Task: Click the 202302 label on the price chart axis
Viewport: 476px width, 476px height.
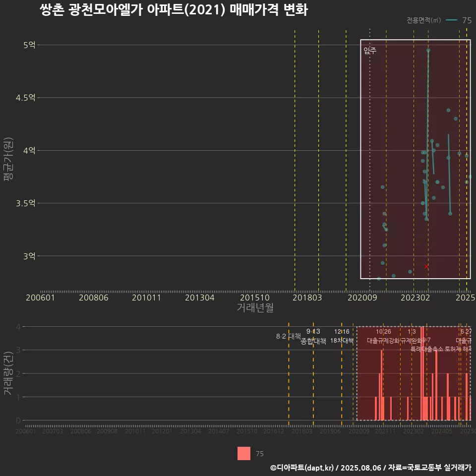Action: (416, 297)
